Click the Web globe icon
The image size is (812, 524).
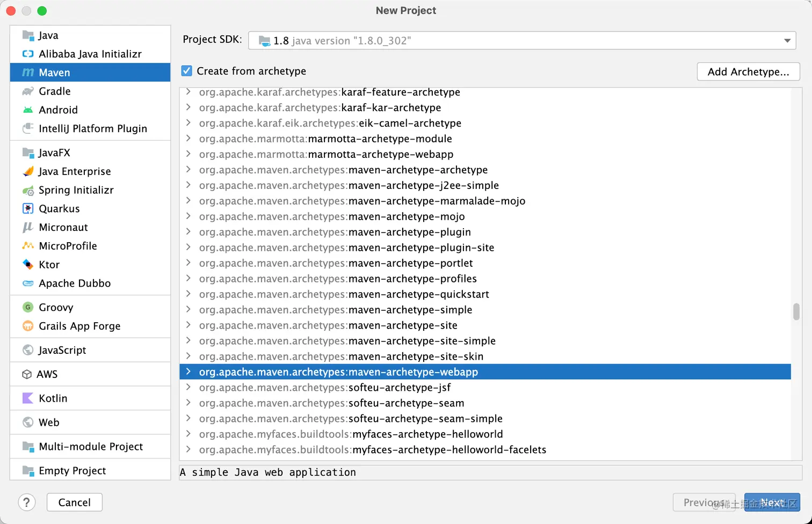coord(28,423)
